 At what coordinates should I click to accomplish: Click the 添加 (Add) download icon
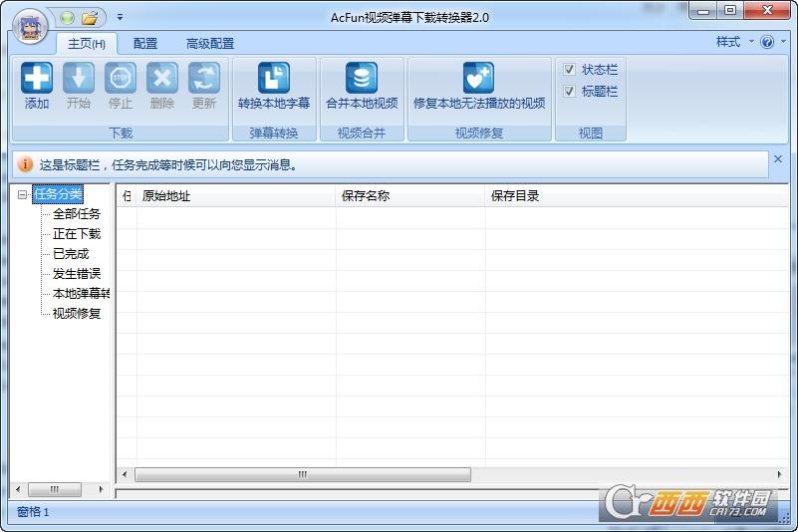[x=37, y=85]
